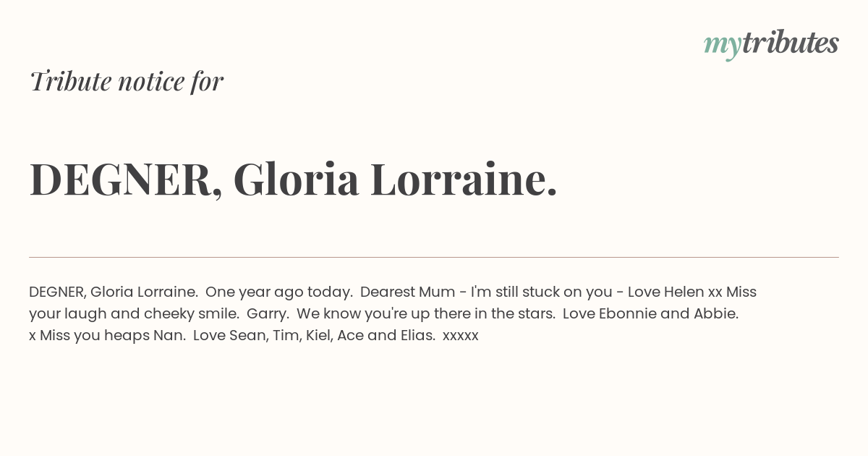Click the name "Gloria" in the heading
Image resolution: width=868 pixels, height=456 pixels.
296,180
